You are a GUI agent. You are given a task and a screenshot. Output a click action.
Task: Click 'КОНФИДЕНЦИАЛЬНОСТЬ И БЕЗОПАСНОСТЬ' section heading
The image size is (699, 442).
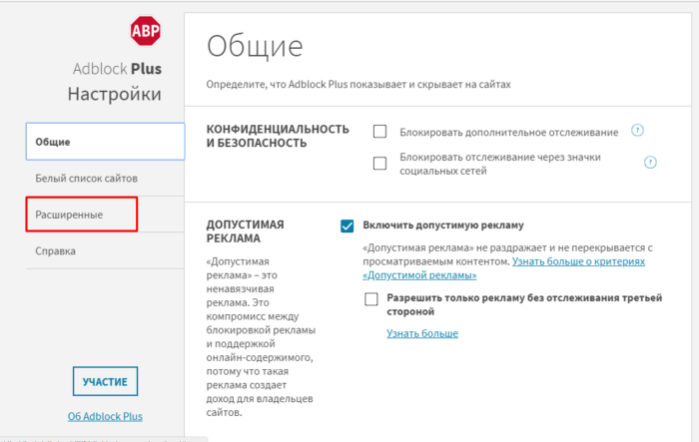point(278,136)
